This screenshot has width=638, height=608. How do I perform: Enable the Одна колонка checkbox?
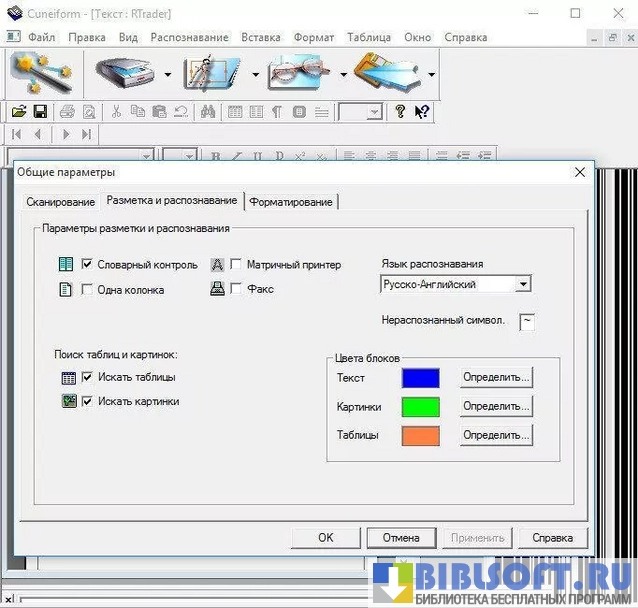[87, 290]
